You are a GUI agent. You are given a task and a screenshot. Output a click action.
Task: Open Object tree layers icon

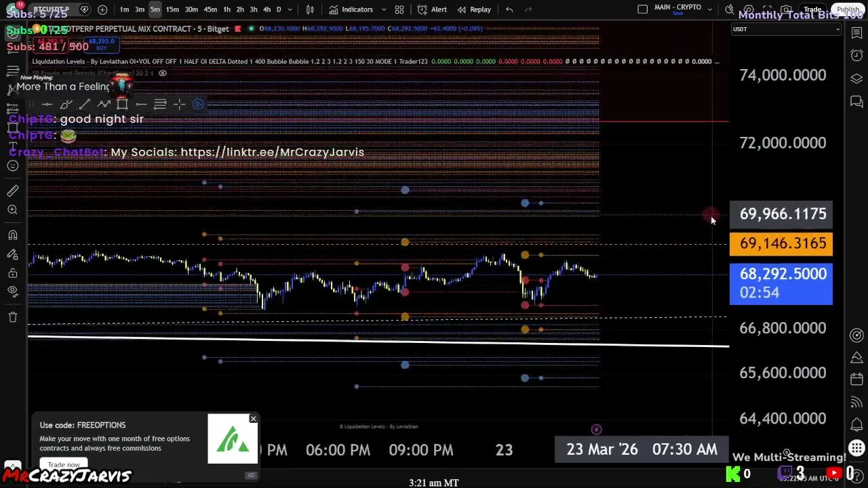tap(856, 79)
